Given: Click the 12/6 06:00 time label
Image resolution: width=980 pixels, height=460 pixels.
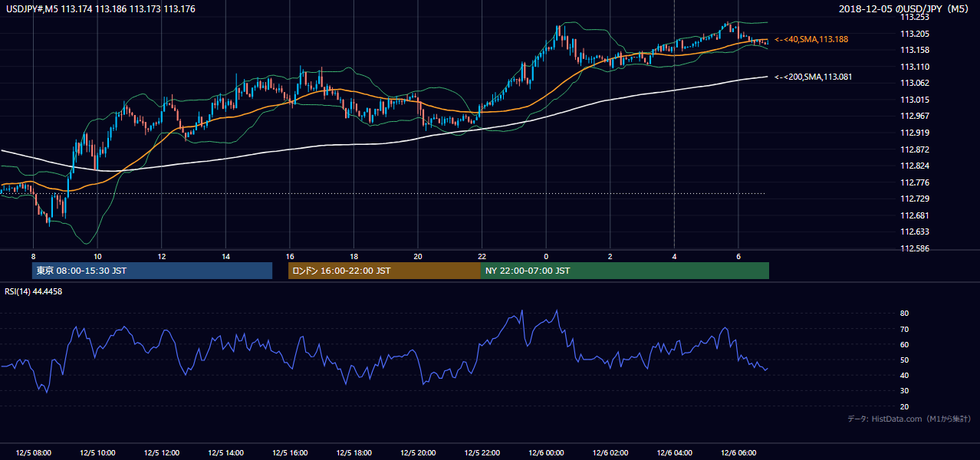Looking at the screenshot, I should [738, 452].
